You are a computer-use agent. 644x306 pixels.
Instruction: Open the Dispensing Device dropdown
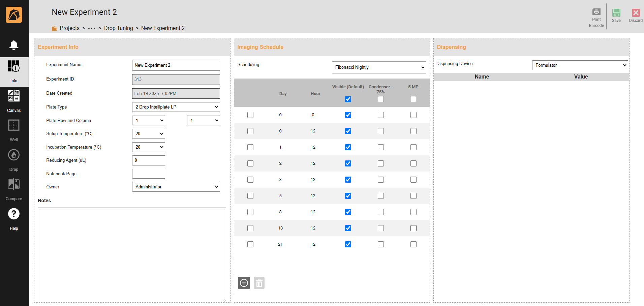point(580,65)
